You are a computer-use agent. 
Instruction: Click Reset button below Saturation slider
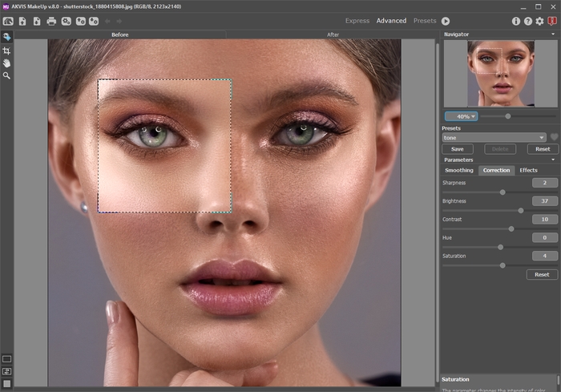pos(542,275)
